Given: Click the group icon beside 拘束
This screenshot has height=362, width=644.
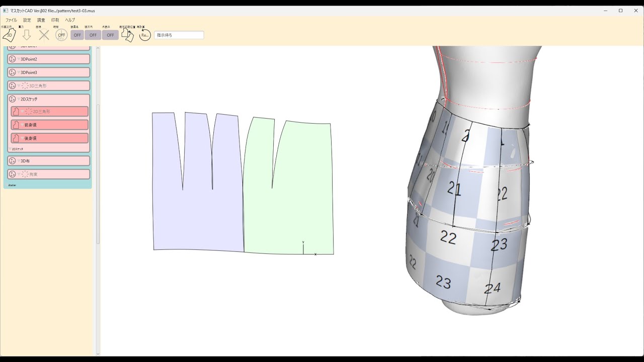Looking at the screenshot, I should tap(13, 174).
